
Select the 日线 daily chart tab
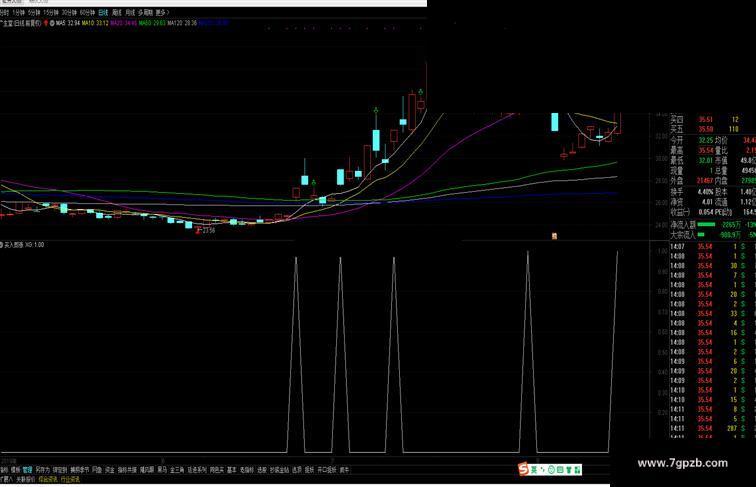coord(103,13)
